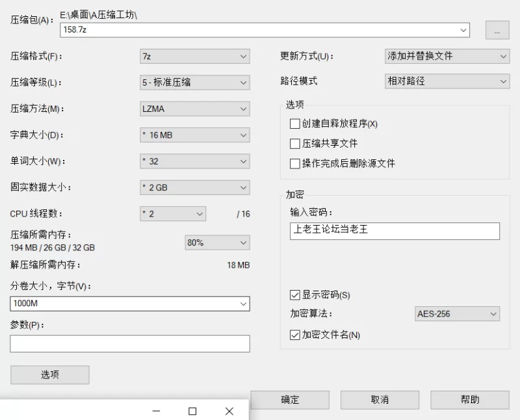Screen dimensions: 520x420
Task: Open the word size 32 dropdown
Action: pos(194,161)
